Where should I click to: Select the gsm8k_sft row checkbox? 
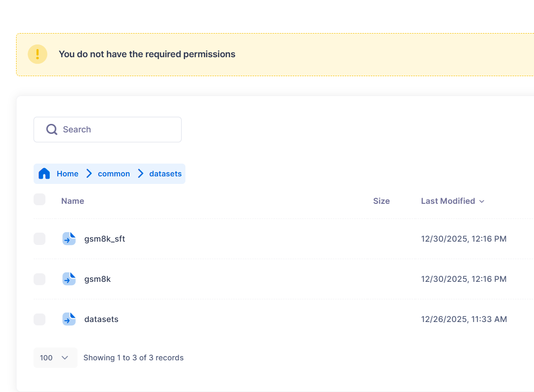coord(40,239)
